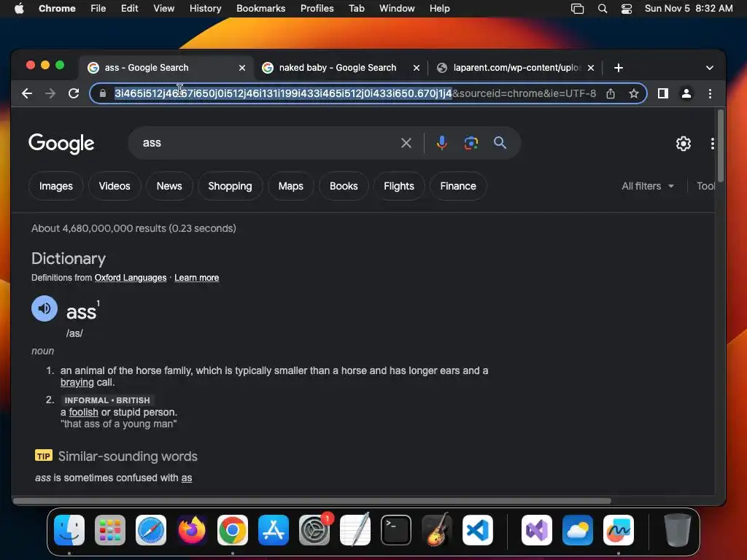
Task: Click the forward navigation arrow
Action: coord(50,93)
